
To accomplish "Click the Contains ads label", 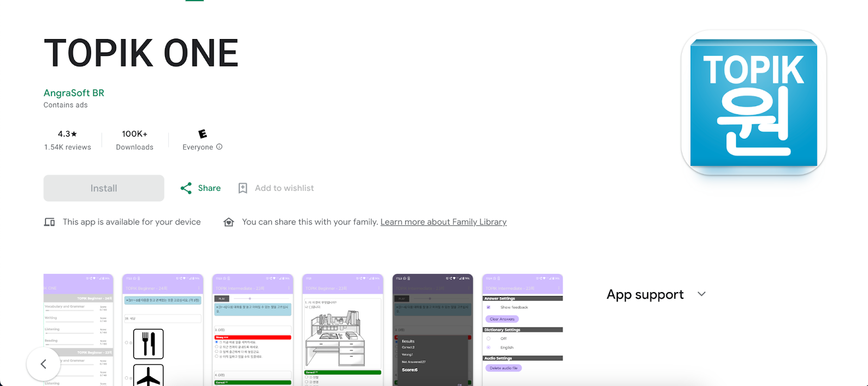I will pyautogui.click(x=66, y=105).
